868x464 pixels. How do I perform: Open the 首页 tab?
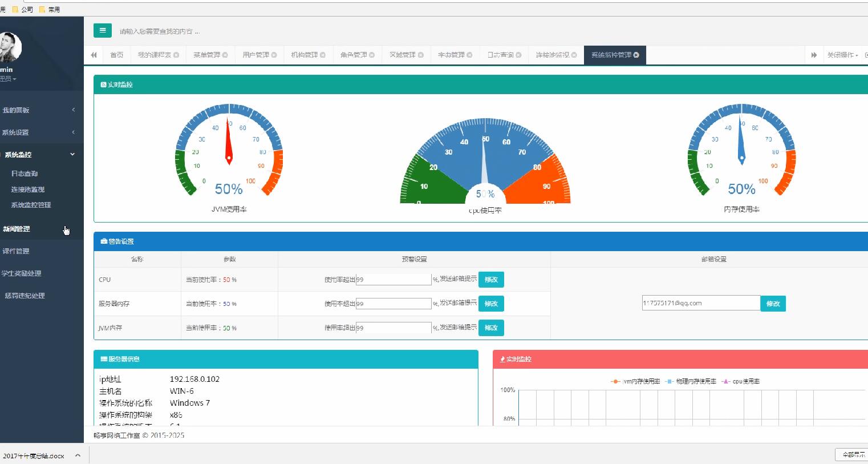click(x=116, y=55)
